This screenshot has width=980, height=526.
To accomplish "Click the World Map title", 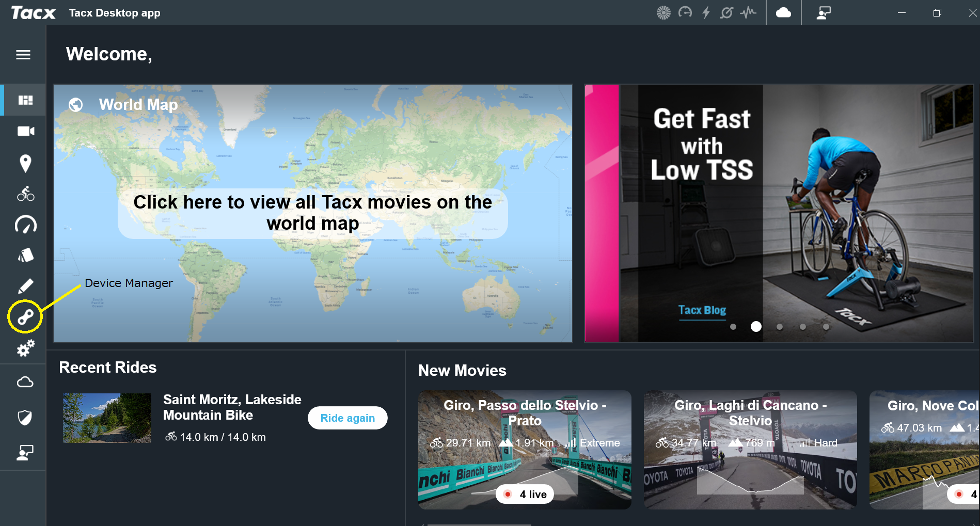I will tap(138, 105).
